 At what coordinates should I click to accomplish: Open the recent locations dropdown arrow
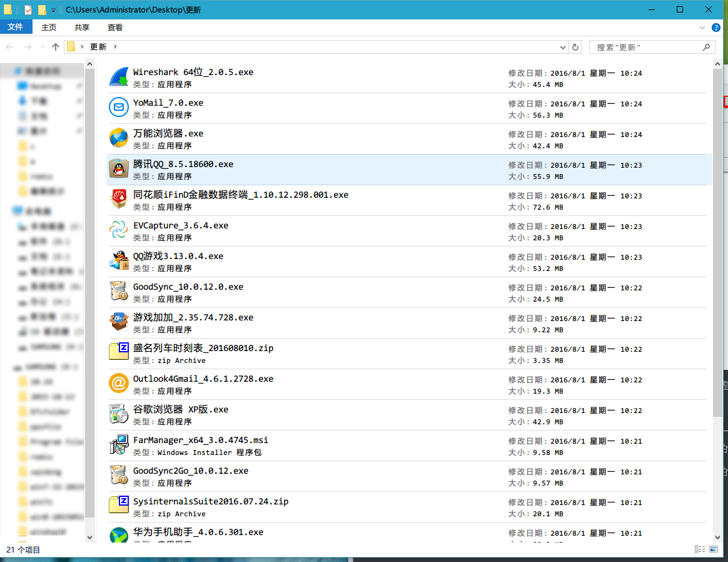43,48
